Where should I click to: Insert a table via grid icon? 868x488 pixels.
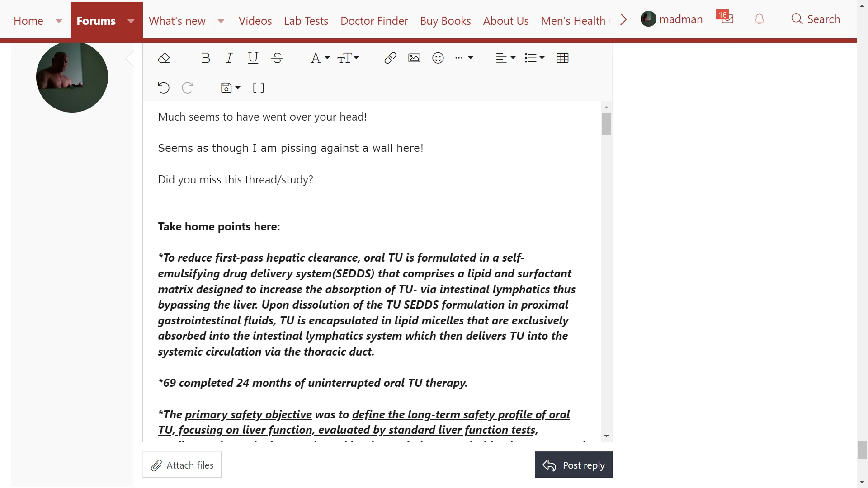click(x=562, y=58)
